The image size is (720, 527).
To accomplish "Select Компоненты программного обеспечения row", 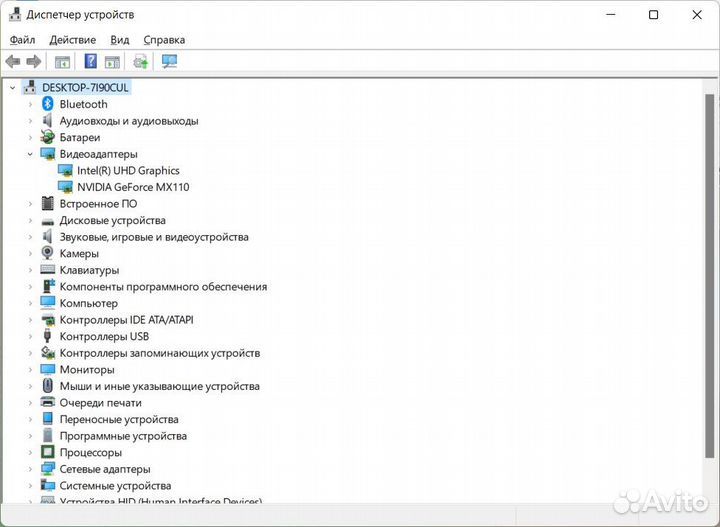I will click(x=163, y=286).
